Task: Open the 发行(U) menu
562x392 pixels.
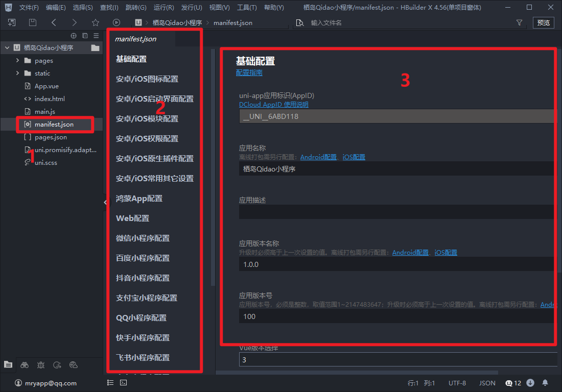Action: pos(192,8)
